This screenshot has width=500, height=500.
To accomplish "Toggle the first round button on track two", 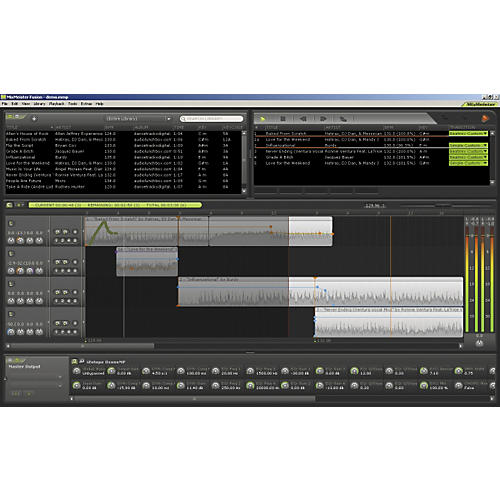I will tap(57, 262).
